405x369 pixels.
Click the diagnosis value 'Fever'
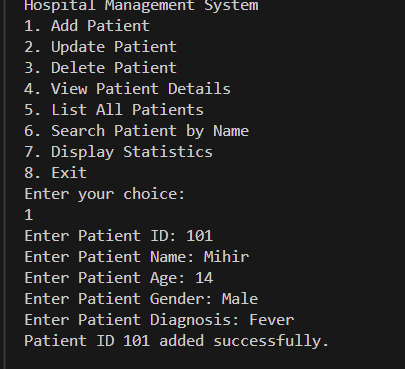tap(272, 320)
